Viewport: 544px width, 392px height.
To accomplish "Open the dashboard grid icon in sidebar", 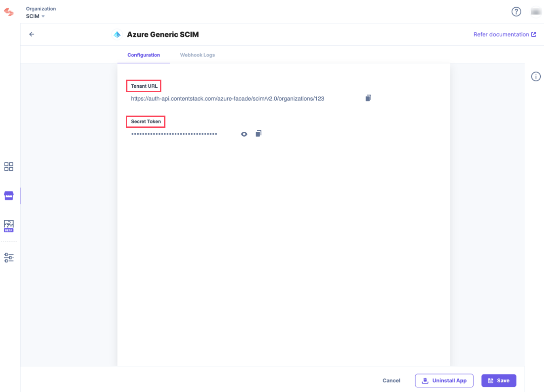I will tap(9, 166).
